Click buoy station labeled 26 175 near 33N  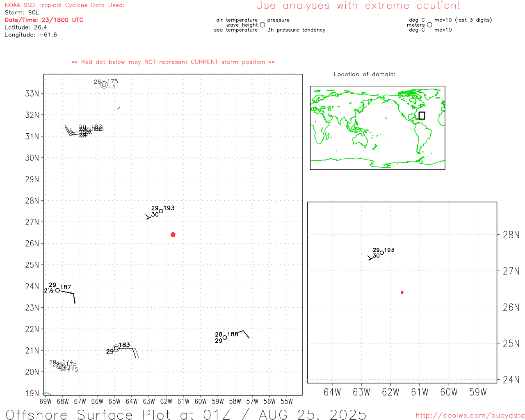click(104, 85)
